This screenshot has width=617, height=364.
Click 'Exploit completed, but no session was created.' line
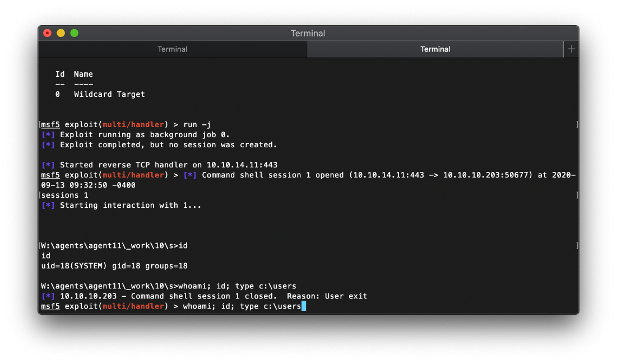coord(159,144)
